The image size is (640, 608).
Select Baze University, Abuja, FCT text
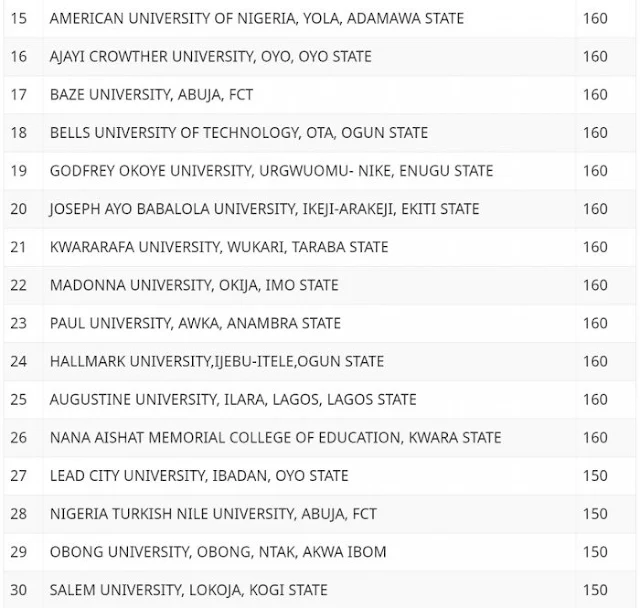[x=151, y=95]
